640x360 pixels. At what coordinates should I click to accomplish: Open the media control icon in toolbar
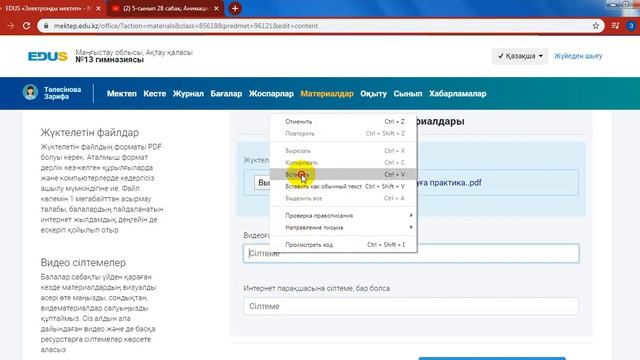point(615,26)
